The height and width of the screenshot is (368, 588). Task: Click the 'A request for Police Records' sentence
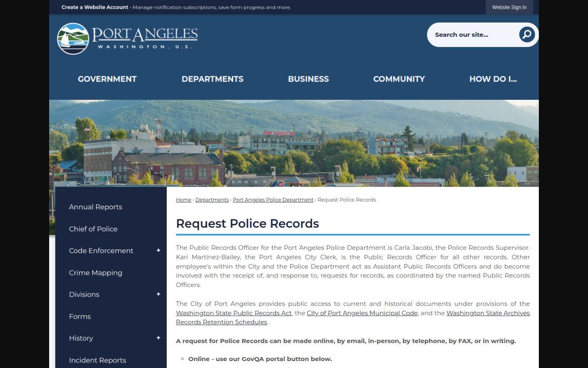346,341
